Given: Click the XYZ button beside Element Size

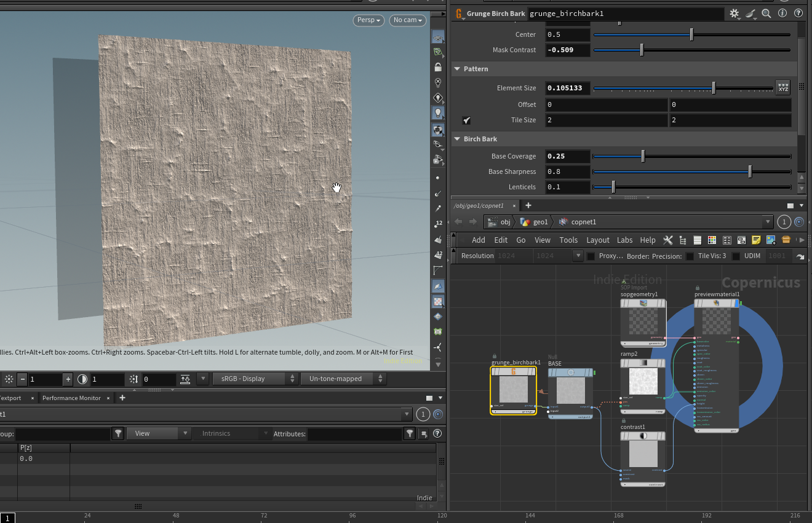Looking at the screenshot, I should coord(782,88).
